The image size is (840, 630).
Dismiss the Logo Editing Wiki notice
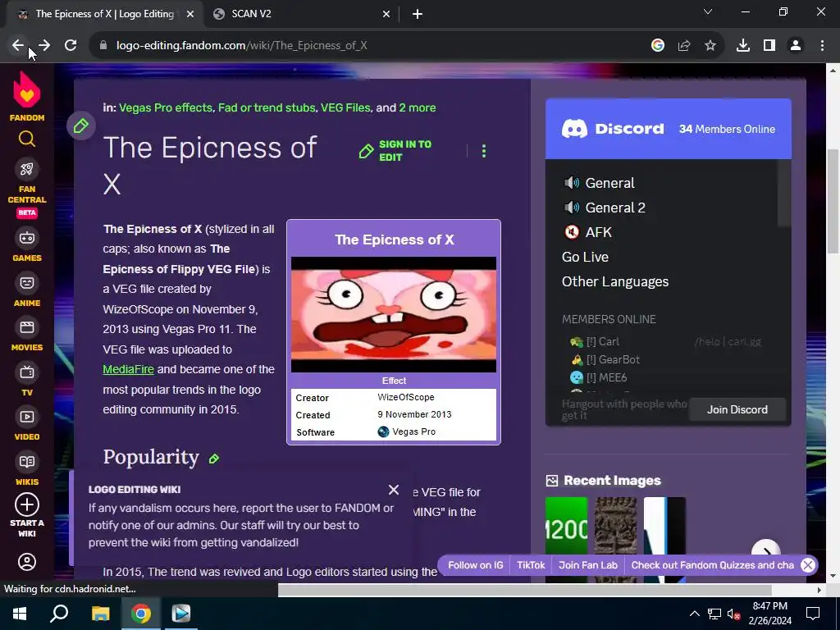[394, 490]
